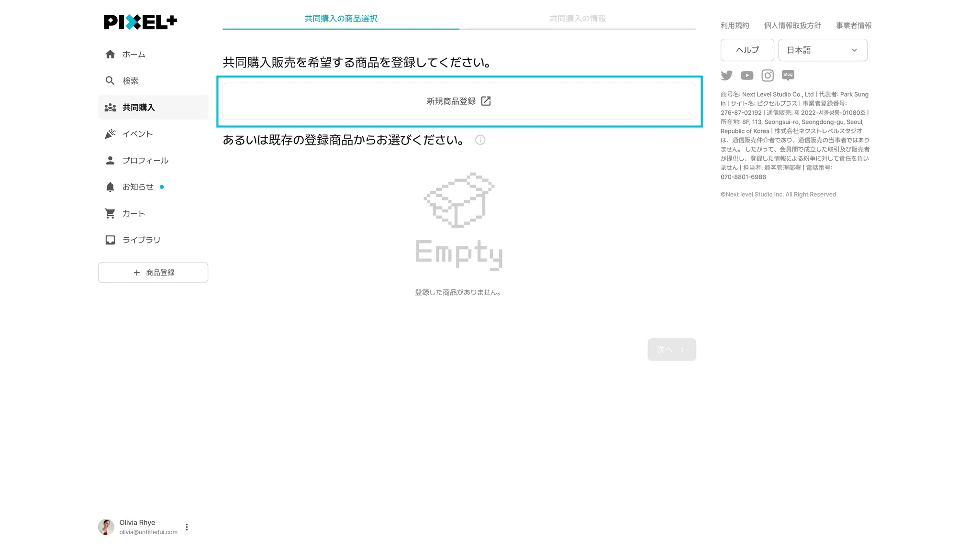Screen dimensions: 980x551
Task: Click the info icon beside existing products heading
Action: point(480,140)
